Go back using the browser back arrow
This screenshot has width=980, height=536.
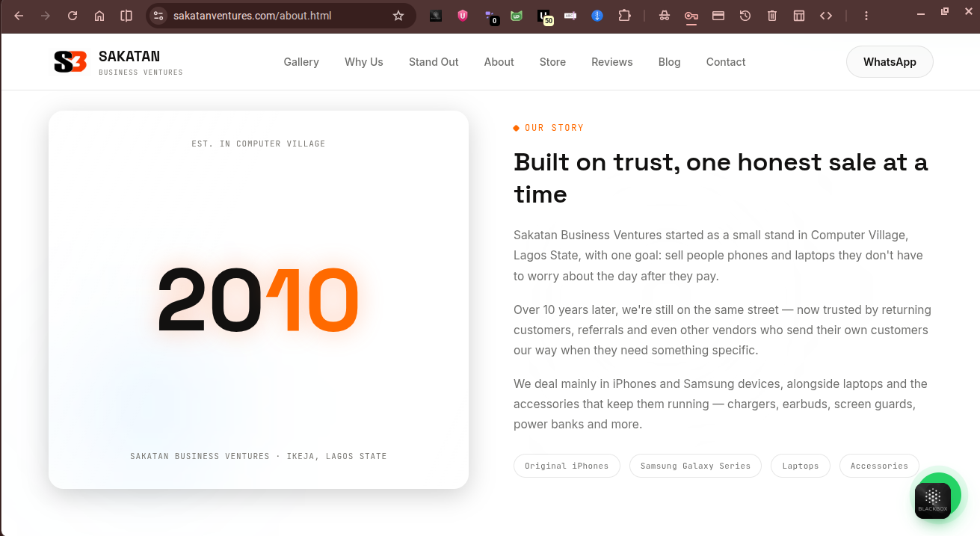pyautogui.click(x=19, y=16)
